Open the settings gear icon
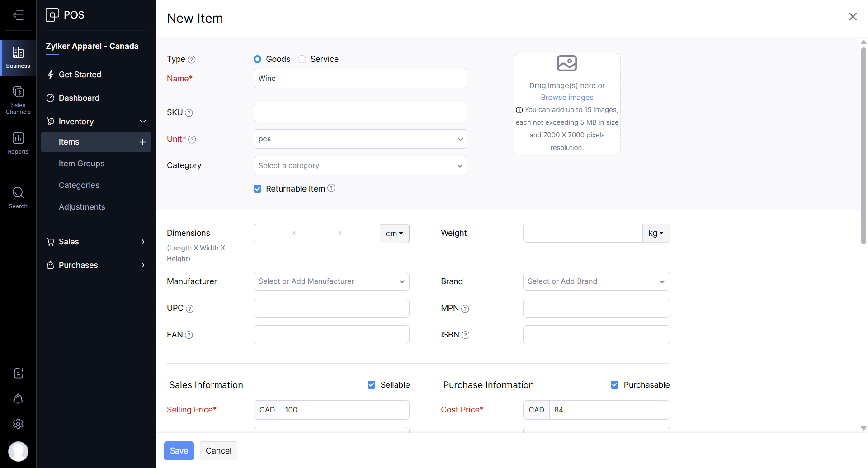868x468 pixels. pyautogui.click(x=18, y=424)
